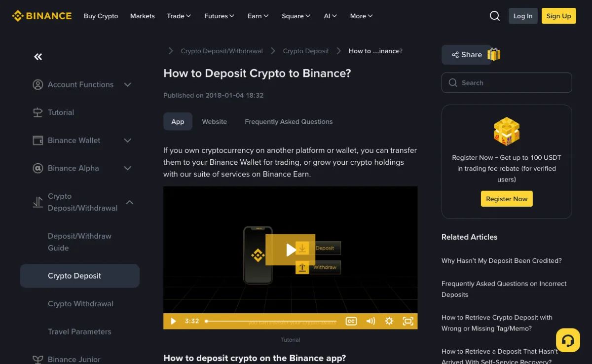Go to Markets

[143, 16]
